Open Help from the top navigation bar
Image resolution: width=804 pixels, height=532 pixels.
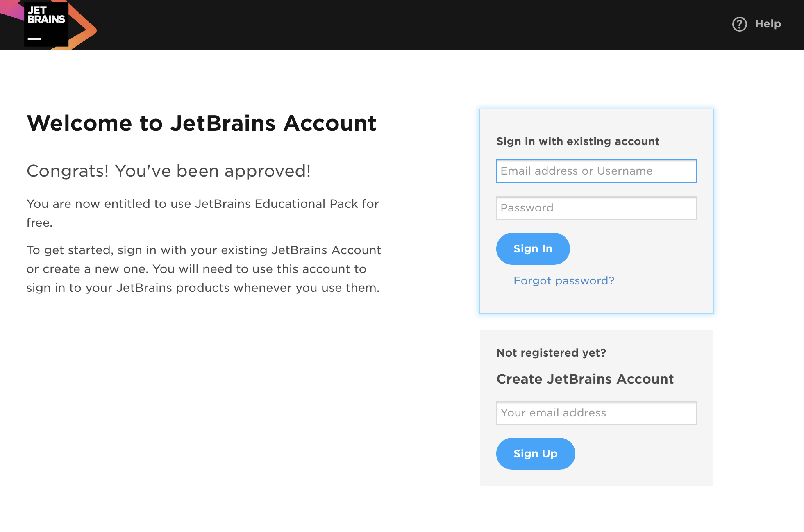coord(768,24)
